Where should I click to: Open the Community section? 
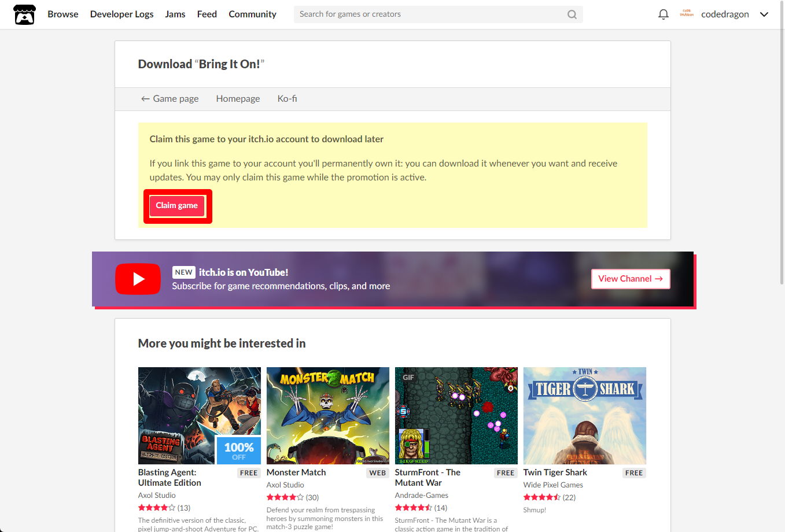point(253,14)
